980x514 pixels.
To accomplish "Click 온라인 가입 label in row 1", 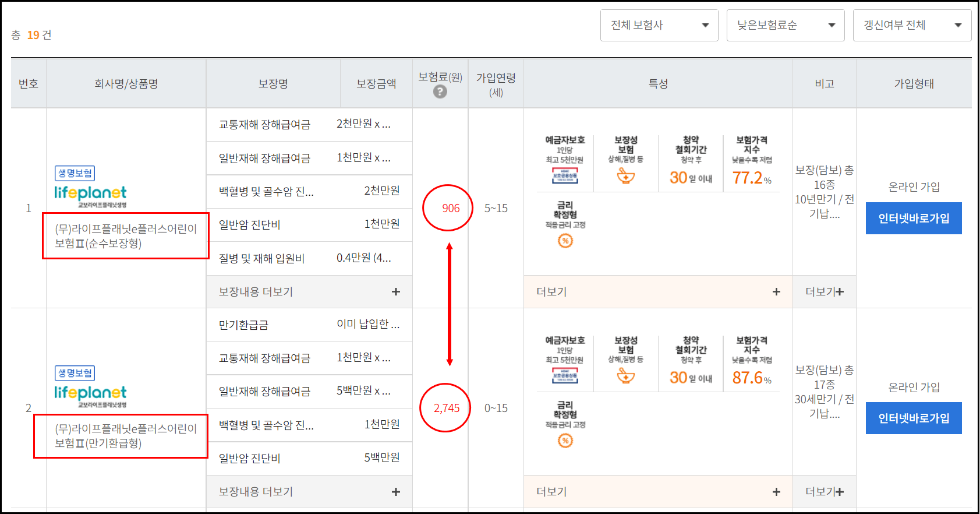I will click(914, 186).
